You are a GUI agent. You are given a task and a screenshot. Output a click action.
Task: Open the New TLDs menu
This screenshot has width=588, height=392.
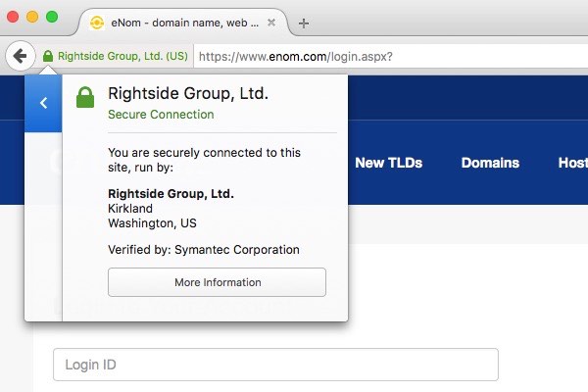tap(388, 163)
